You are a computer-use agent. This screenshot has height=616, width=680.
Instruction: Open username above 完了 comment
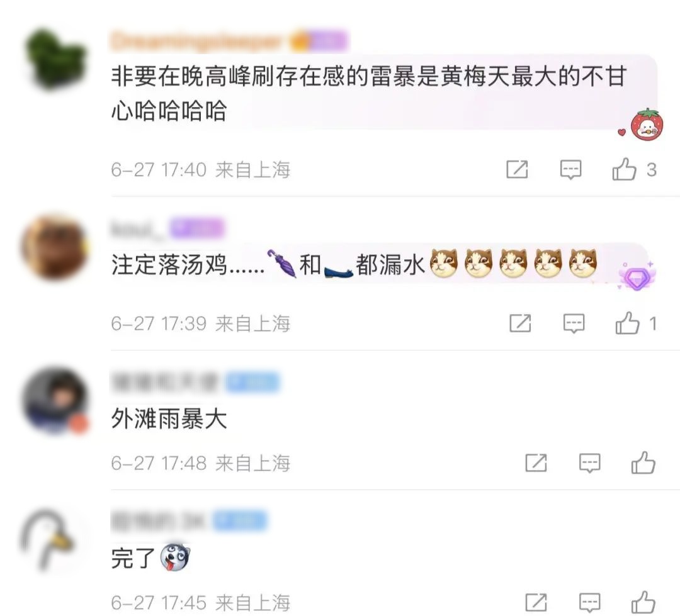point(157,520)
